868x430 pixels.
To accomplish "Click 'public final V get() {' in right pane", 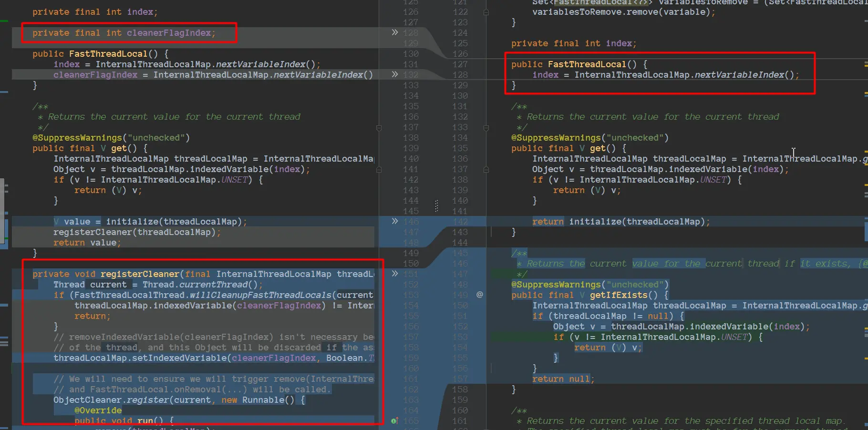I will (569, 148).
